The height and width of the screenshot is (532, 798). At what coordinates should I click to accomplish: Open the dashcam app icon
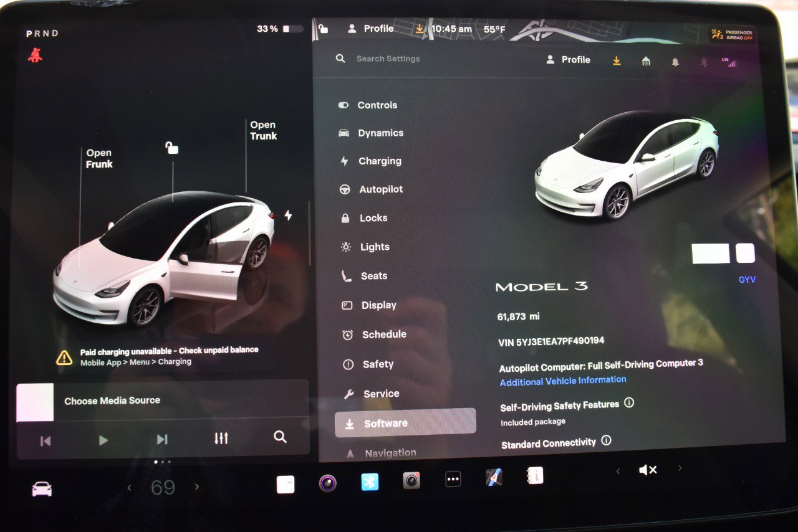coord(328,483)
